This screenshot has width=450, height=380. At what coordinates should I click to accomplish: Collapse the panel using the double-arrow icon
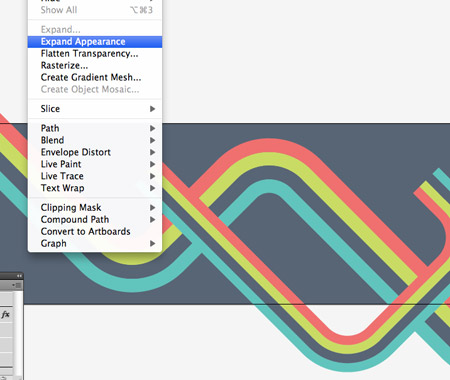point(19,276)
